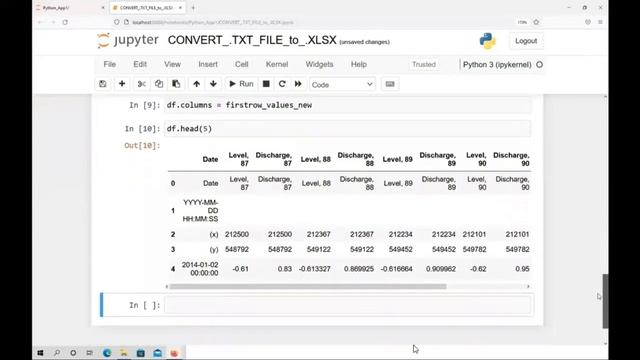Image resolution: width=640 pixels, height=360 pixels.
Task: Click the Logout button
Action: (526, 41)
